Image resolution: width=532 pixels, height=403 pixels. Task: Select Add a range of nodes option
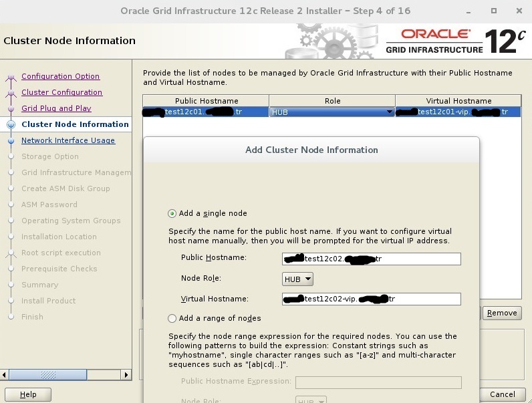point(172,318)
